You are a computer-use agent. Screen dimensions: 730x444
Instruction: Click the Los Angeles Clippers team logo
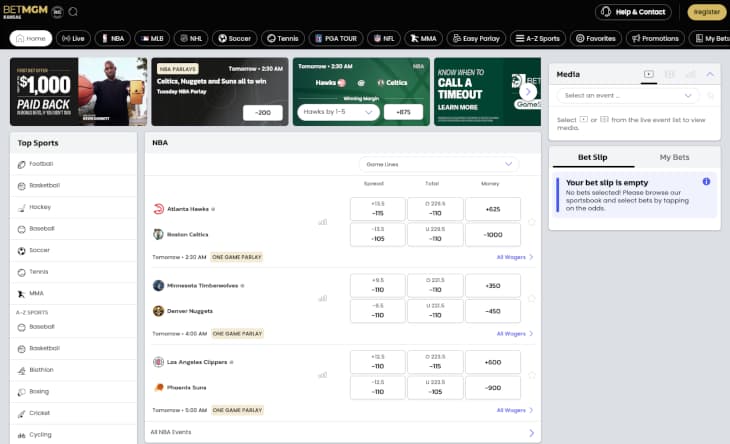tap(159, 362)
